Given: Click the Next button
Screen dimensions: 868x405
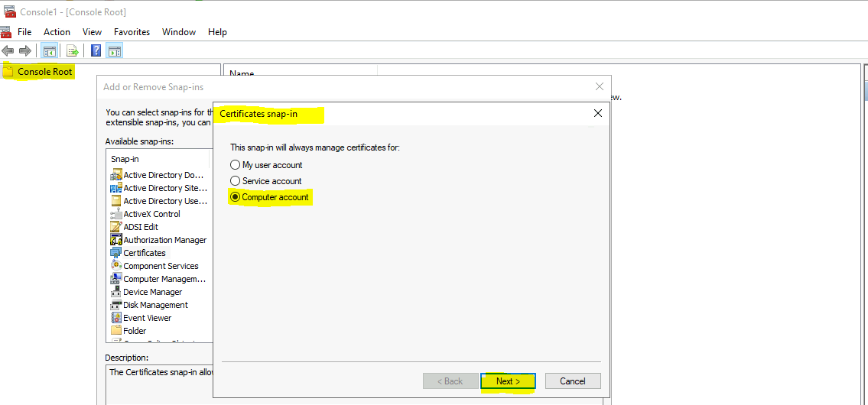Looking at the screenshot, I should pyautogui.click(x=508, y=381).
